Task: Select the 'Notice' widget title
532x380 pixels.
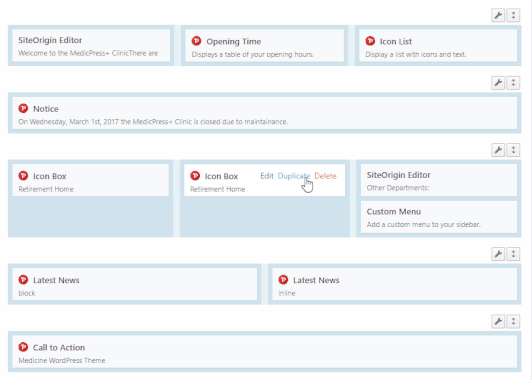Action: pos(46,109)
